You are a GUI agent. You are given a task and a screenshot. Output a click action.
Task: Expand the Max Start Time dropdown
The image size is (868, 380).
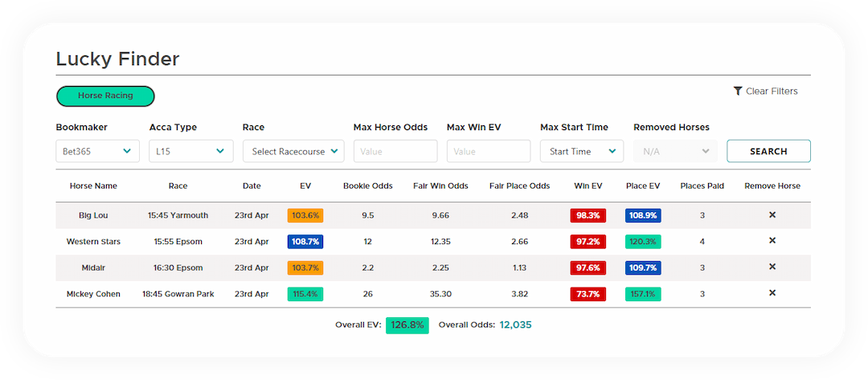point(581,151)
